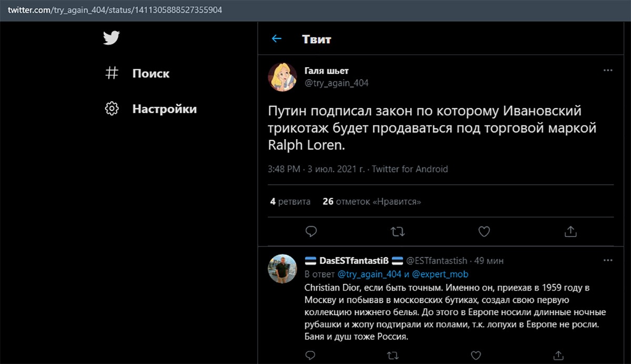Like the main tweet with heart icon
Viewport: 631px width, 364px height.
coord(484,231)
